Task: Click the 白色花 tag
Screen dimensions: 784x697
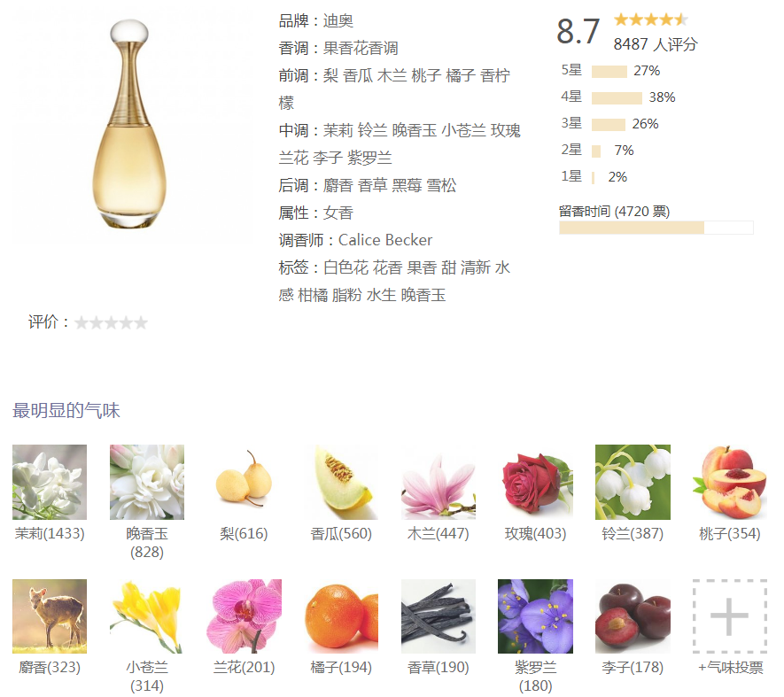Action: point(345,267)
